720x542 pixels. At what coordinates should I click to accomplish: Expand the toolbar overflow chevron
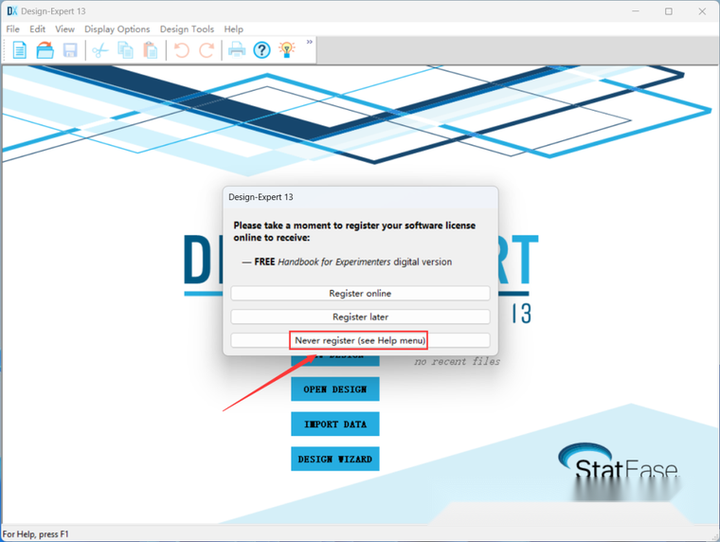(x=309, y=42)
